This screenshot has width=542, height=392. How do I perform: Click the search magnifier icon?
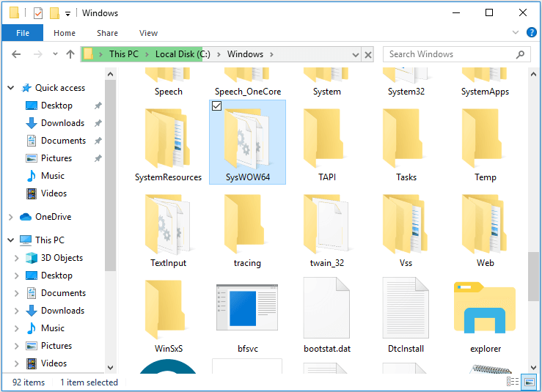(x=520, y=54)
